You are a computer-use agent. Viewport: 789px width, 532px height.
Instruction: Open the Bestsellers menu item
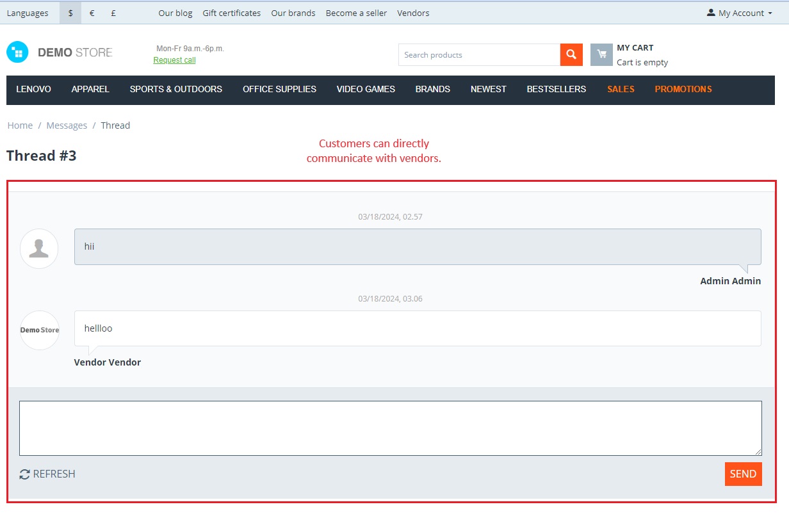tap(557, 89)
